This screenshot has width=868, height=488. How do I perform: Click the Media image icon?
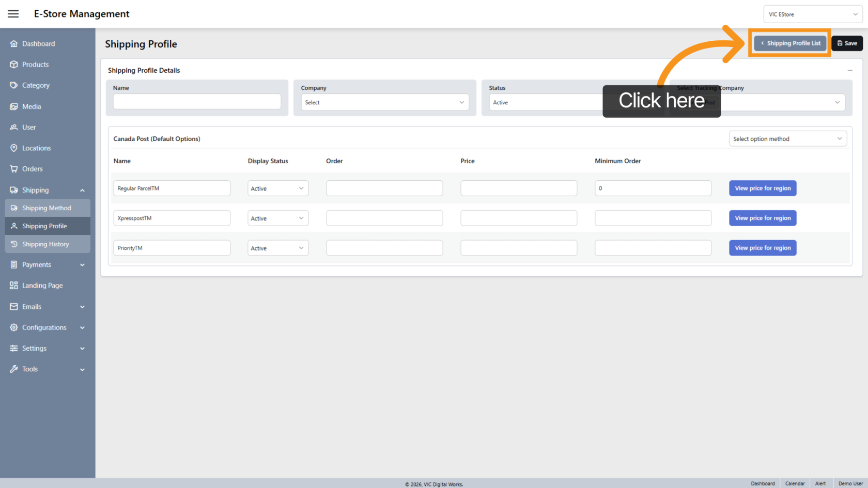pyautogui.click(x=14, y=106)
